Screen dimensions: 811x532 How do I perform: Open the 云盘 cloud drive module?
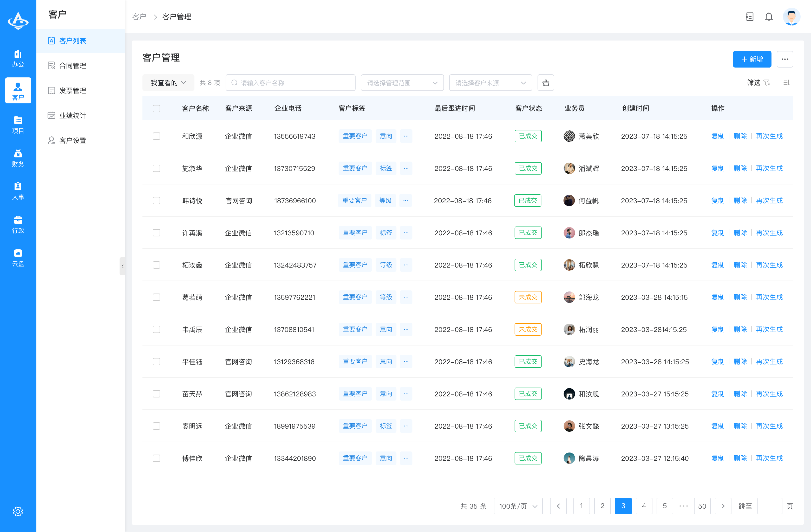click(x=18, y=257)
